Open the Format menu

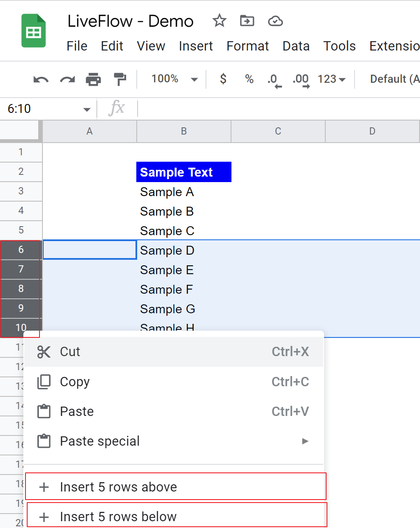tap(248, 46)
